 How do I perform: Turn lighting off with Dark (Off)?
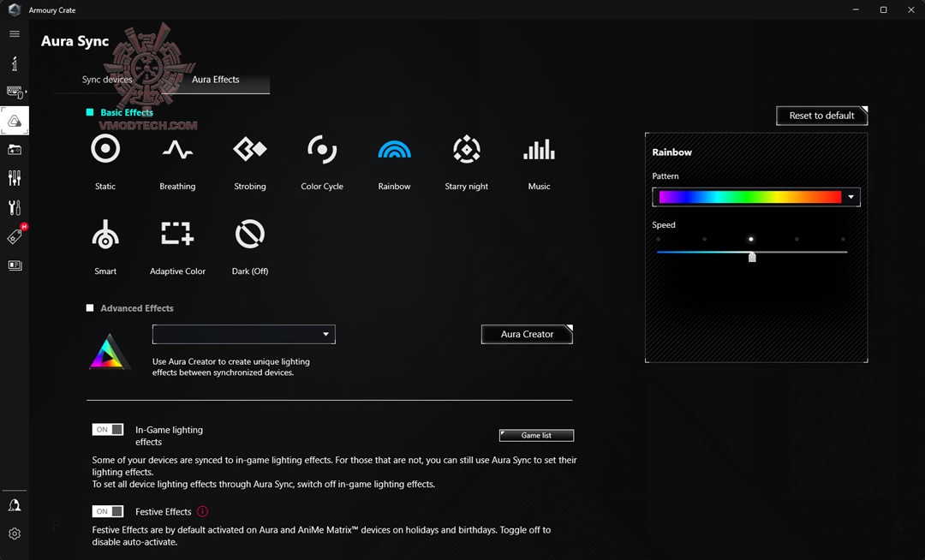point(249,234)
